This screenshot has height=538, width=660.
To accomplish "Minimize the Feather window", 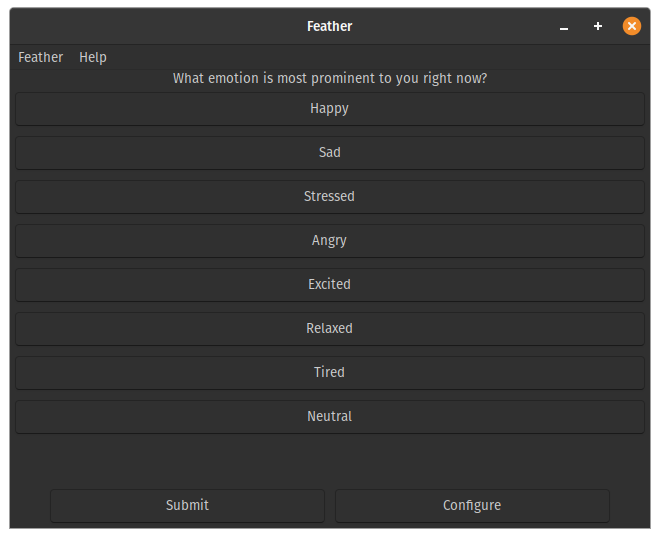I will pos(564,27).
